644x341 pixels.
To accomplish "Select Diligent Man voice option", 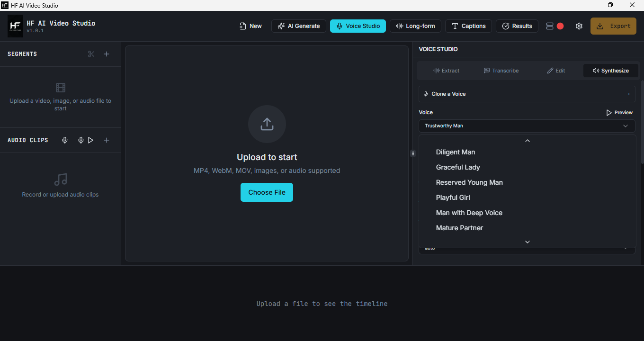I will pos(527,152).
